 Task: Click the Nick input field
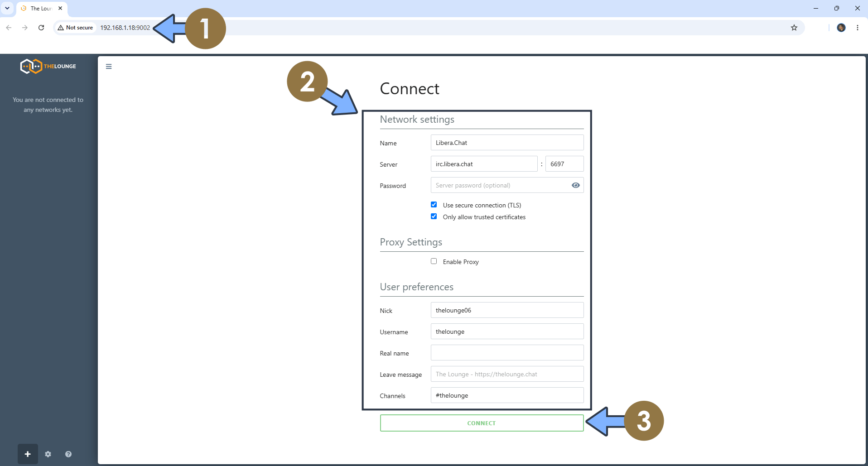[x=507, y=310]
